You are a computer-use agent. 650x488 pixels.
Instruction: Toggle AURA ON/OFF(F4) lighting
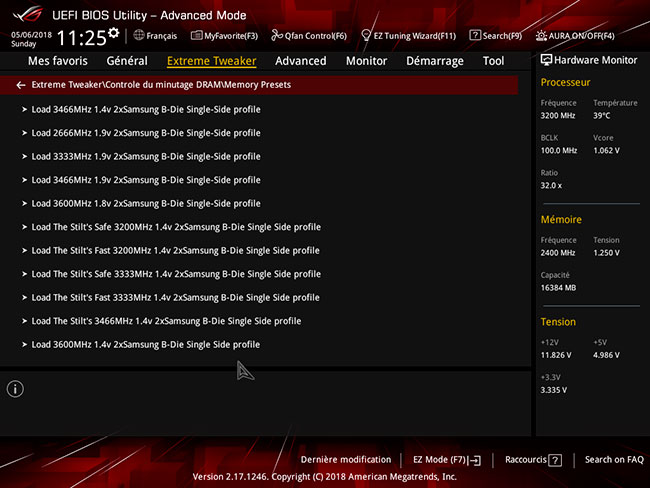tap(575, 36)
